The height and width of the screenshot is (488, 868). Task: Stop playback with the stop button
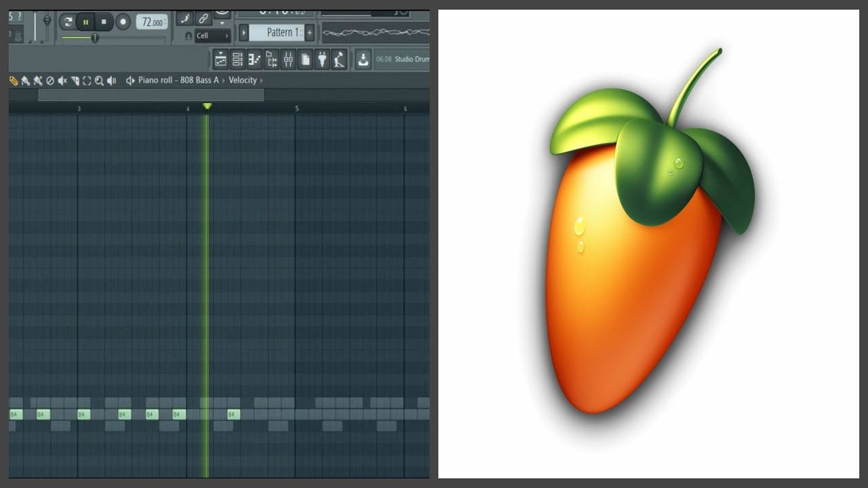[x=104, y=22]
